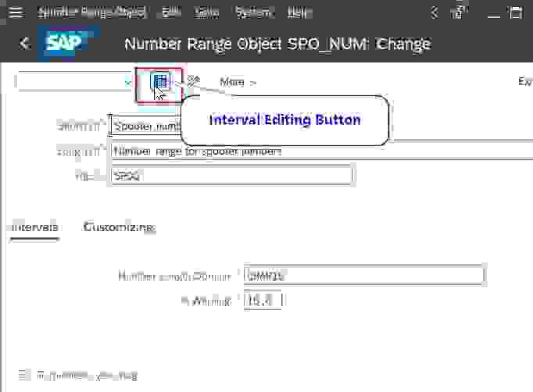The height and width of the screenshot is (392, 533).
Task: Click the Interval Editing button
Action: [160, 82]
